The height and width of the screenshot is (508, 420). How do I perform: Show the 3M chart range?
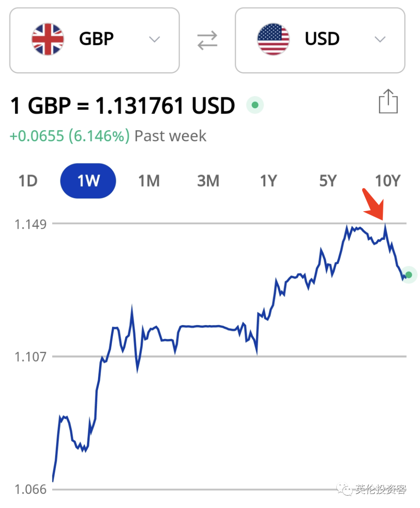(208, 181)
